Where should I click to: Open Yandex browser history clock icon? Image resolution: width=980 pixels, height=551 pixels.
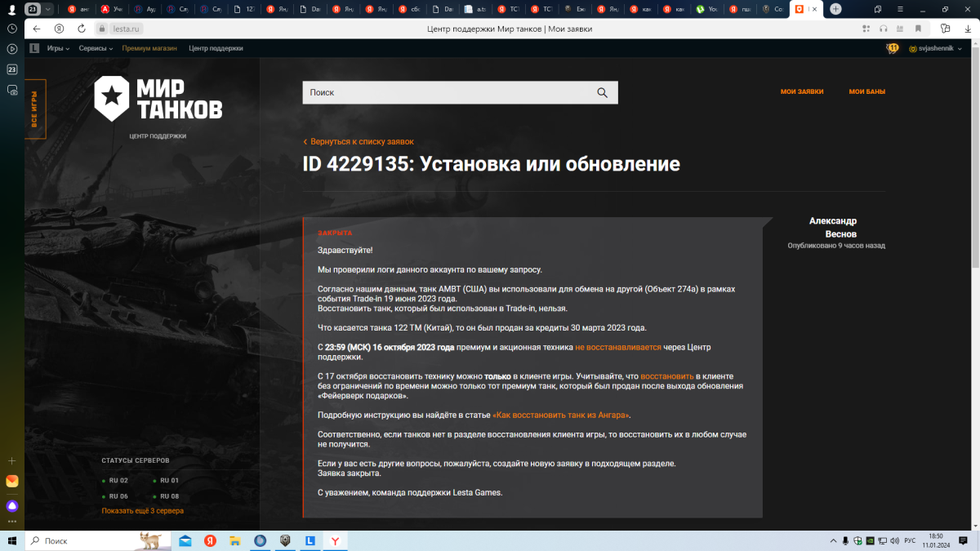[x=12, y=29]
